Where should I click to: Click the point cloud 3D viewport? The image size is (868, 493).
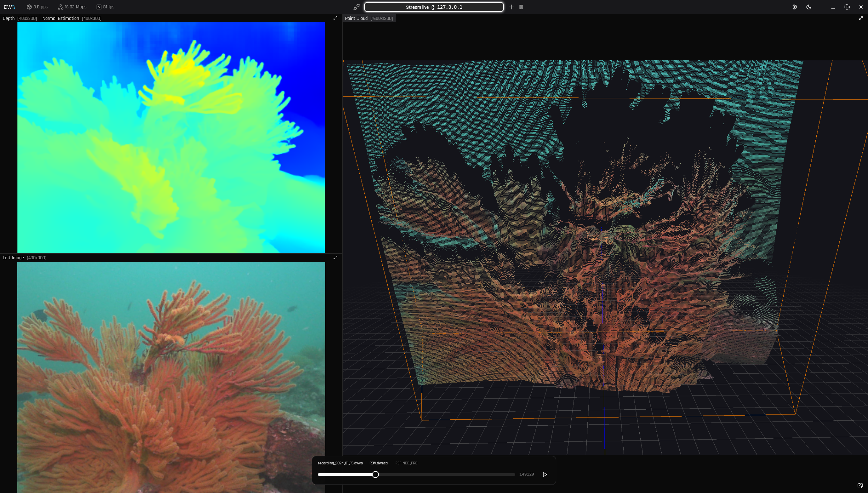(605, 257)
